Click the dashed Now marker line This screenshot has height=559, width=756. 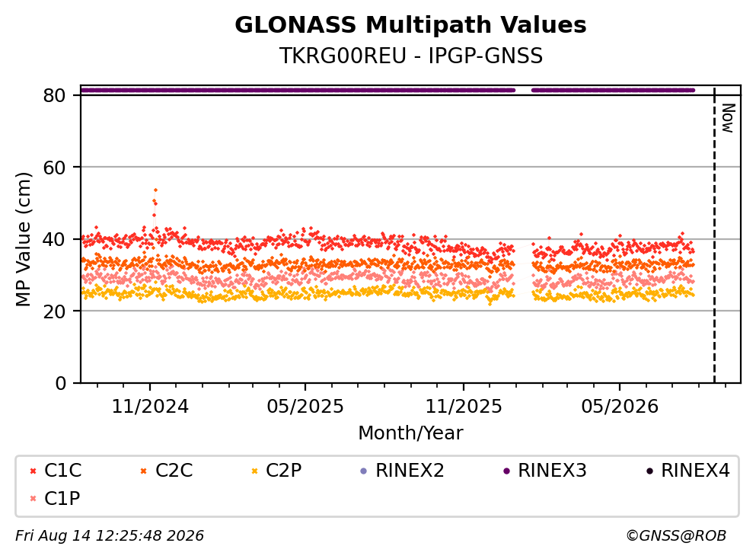(714, 235)
